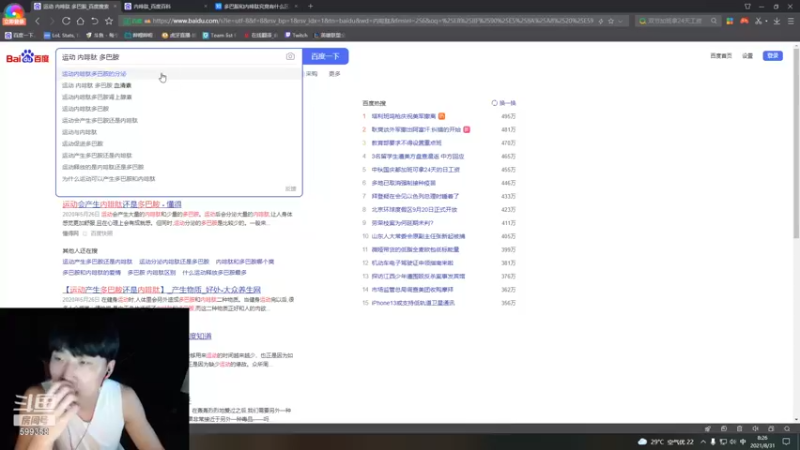This screenshot has width=800, height=450.
Task: Reload the page with the refresh icon
Action: click(x=66, y=21)
